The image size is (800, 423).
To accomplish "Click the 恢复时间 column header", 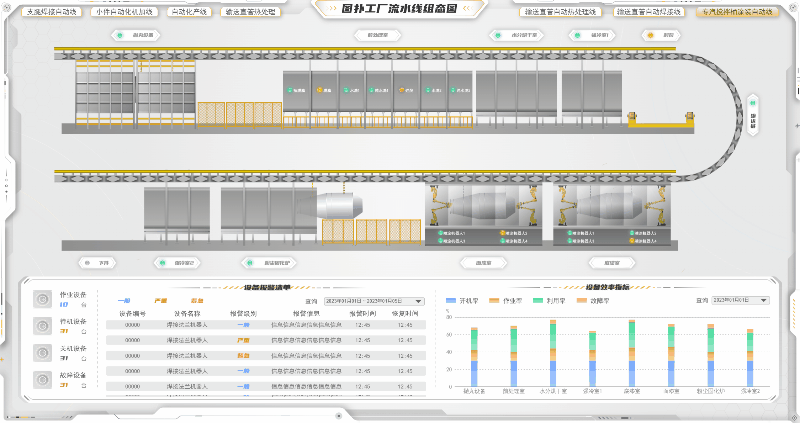I will point(405,313).
